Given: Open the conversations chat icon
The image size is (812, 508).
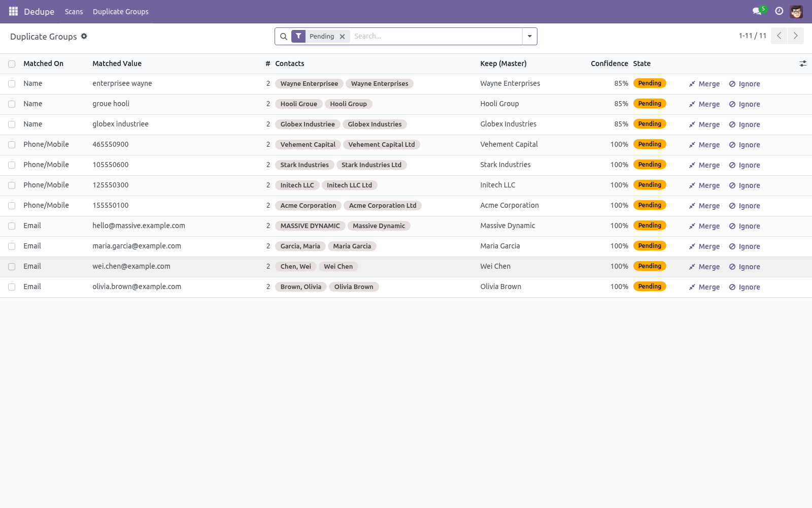Looking at the screenshot, I should (x=757, y=11).
